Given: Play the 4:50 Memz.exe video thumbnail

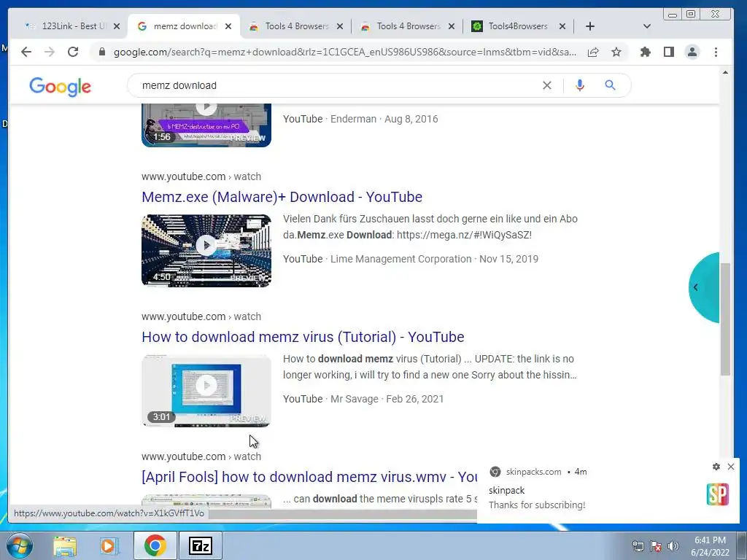Looking at the screenshot, I should (206, 251).
